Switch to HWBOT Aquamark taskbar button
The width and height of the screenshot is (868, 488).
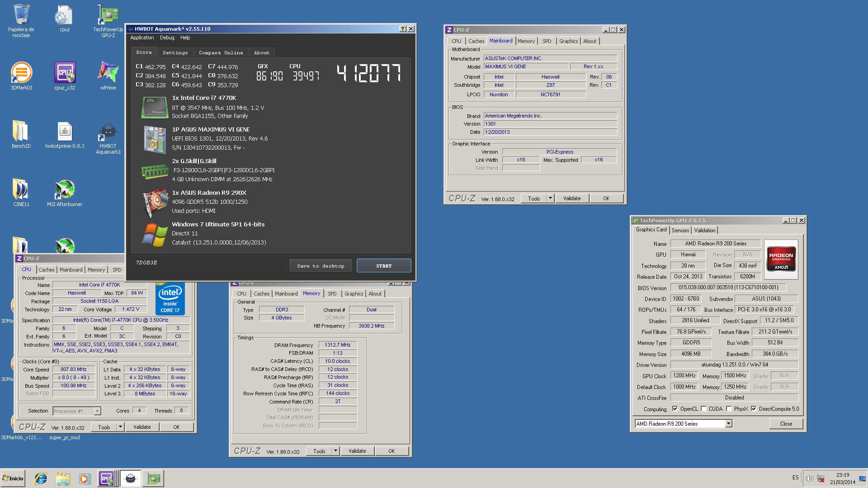tap(130, 479)
